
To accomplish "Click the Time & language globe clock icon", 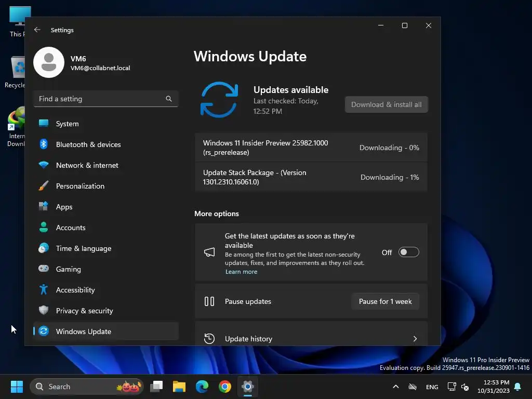I will [44, 248].
